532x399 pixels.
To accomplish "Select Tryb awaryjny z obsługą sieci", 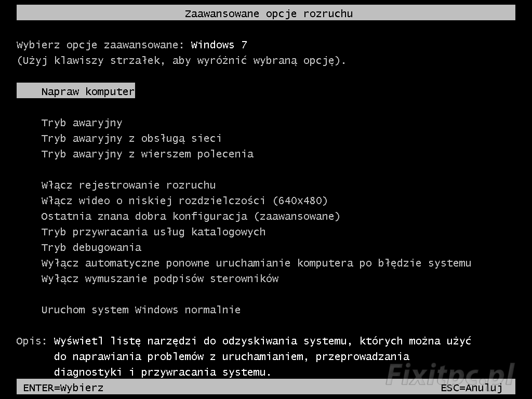I will (x=131, y=138).
